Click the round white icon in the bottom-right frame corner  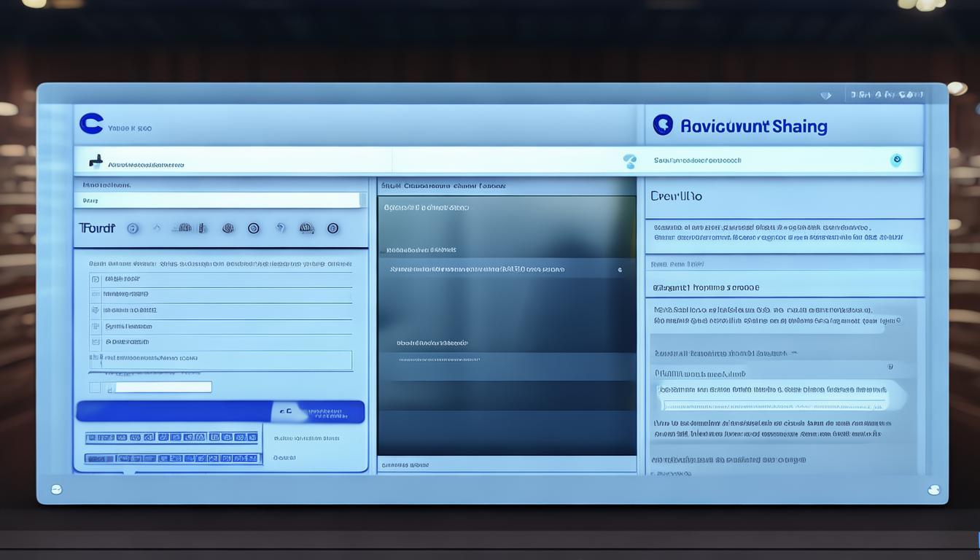(934, 490)
